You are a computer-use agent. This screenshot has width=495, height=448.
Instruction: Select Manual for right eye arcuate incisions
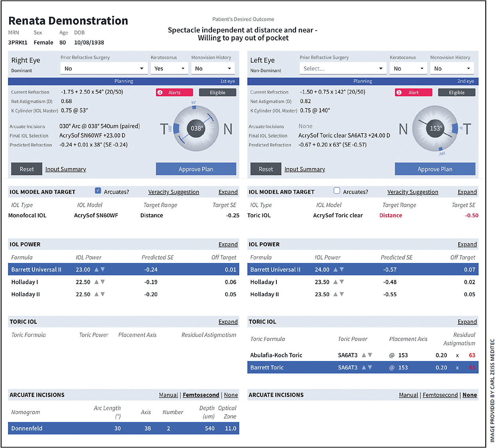click(168, 395)
